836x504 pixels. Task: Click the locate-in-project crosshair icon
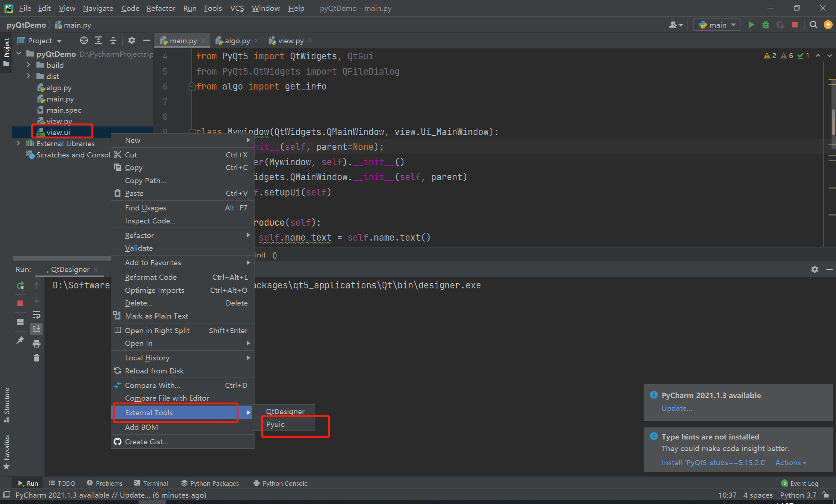(84, 41)
